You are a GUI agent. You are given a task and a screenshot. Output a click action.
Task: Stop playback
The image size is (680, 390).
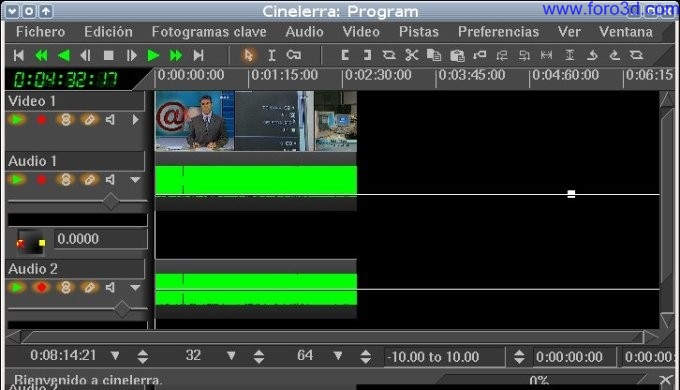point(108,56)
